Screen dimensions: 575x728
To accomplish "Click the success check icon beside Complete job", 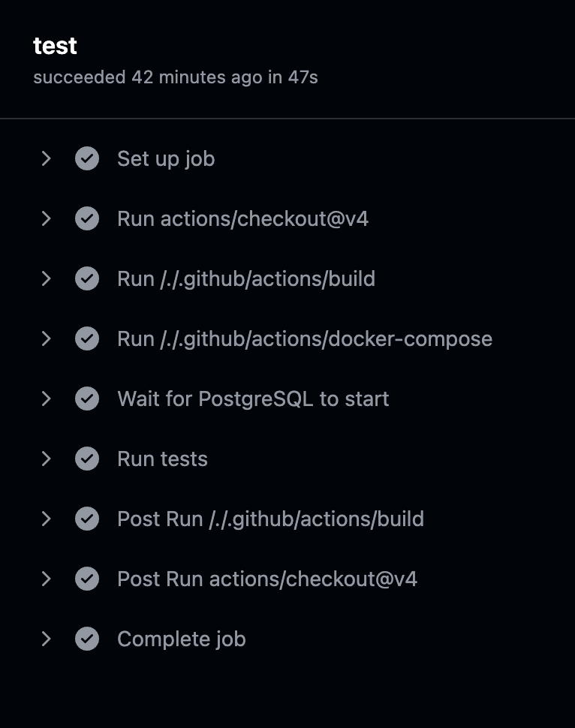I will 87,639.
